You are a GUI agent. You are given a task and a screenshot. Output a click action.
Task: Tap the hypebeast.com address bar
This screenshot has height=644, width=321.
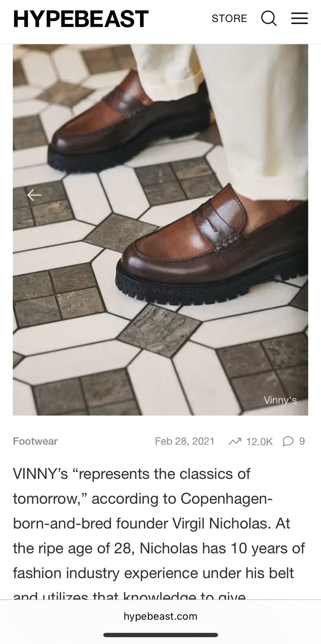coord(160,616)
